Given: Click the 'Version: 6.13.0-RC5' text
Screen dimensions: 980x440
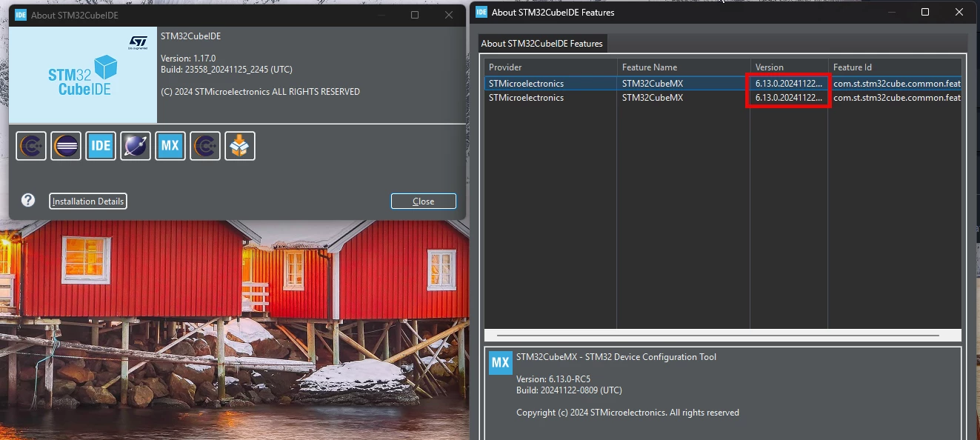Looking at the screenshot, I should pos(553,379).
